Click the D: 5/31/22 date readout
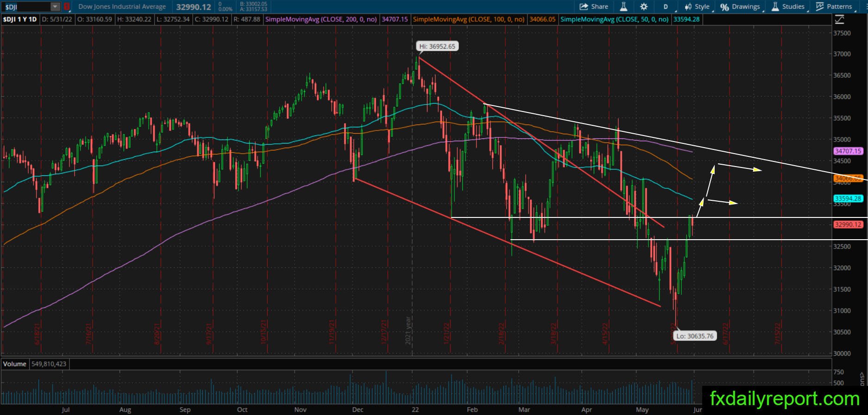This screenshot has height=415, width=868. coord(57,19)
